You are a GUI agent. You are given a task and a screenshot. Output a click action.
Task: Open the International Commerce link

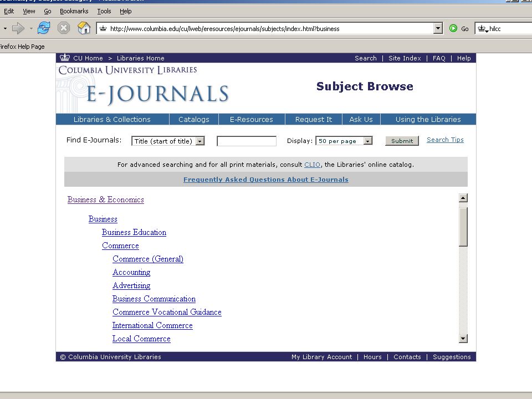(152, 325)
